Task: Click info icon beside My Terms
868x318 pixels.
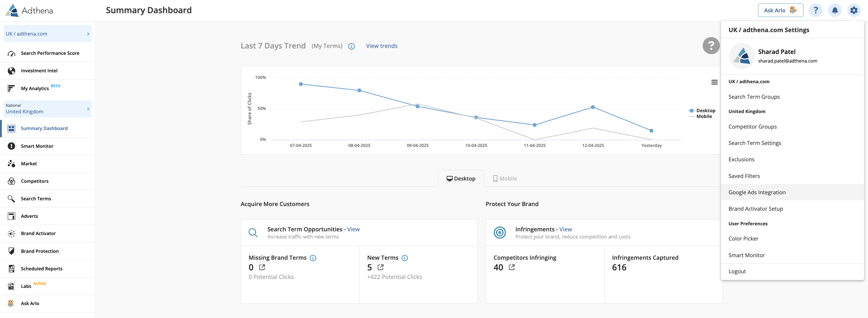Action: pyautogui.click(x=351, y=46)
